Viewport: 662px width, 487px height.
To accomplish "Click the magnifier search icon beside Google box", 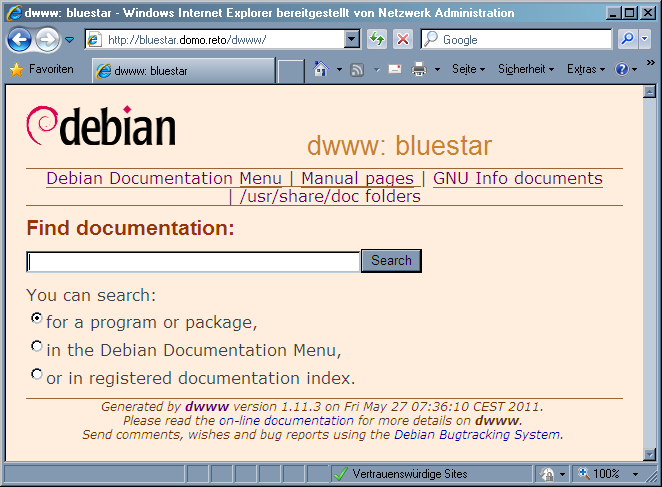I will click(x=627, y=40).
